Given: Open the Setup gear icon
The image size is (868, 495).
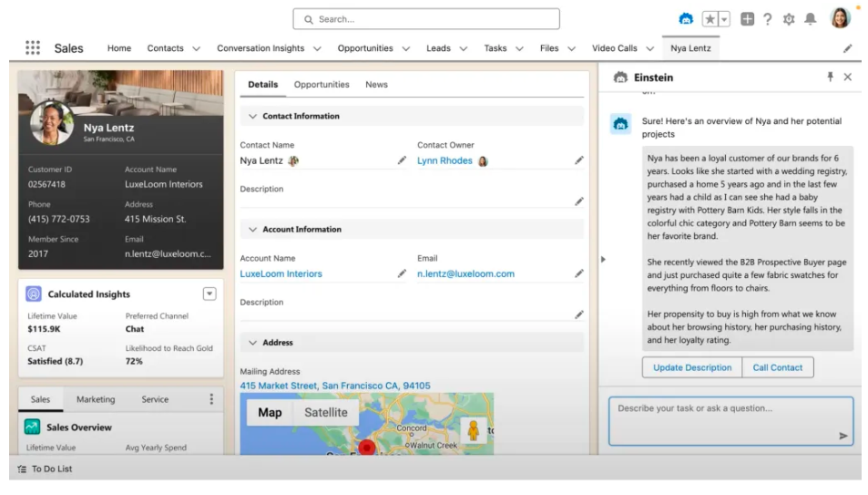Looking at the screenshot, I should (789, 19).
